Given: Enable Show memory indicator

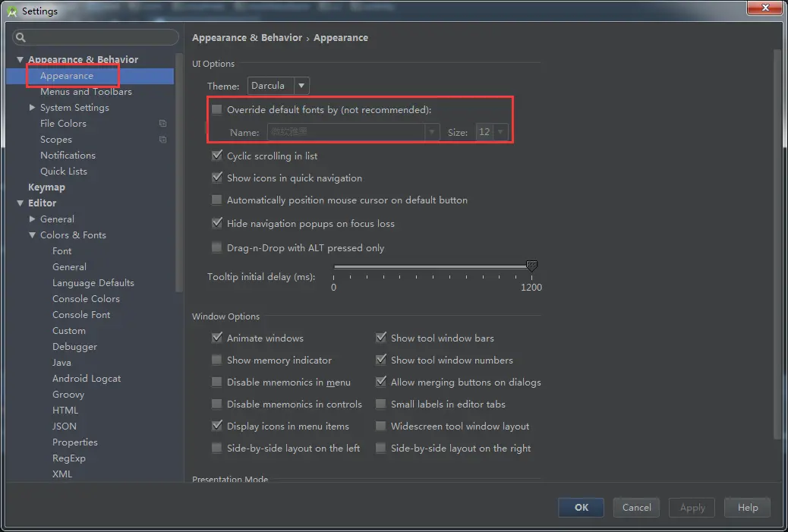Looking at the screenshot, I should click(x=216, y=360).
